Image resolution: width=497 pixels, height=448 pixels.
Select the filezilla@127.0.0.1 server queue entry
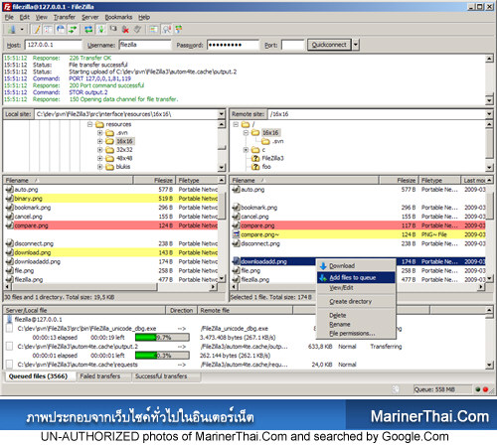[x=38, y=320]
